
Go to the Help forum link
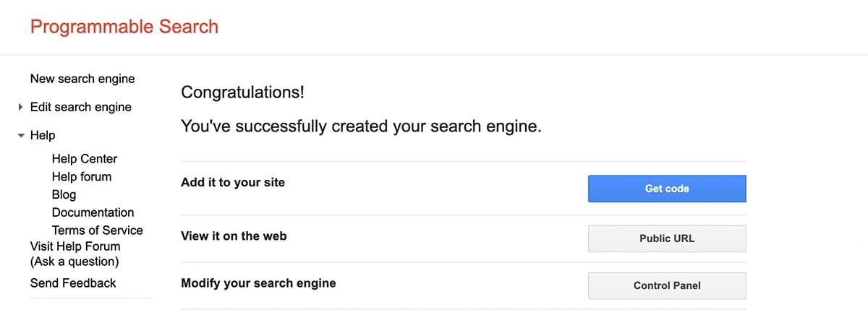82,176
